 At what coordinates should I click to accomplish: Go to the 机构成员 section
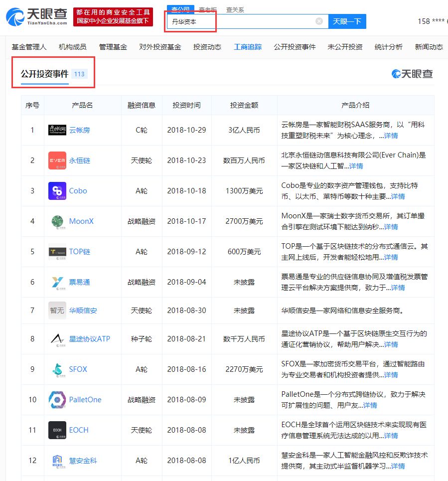click(72, 47)
